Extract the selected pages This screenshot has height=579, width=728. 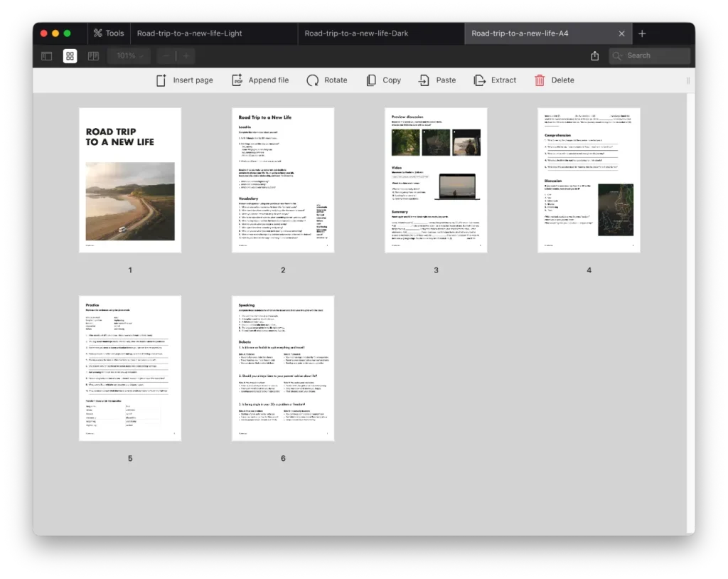pyautogui.click(x=495, y=80)
